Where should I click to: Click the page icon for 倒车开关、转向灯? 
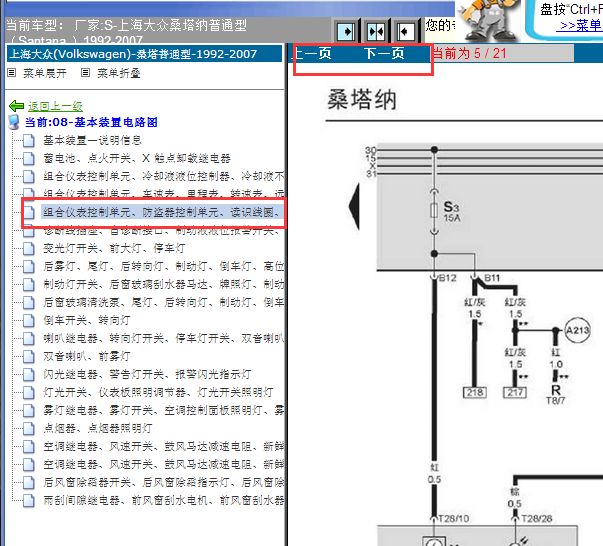[28, 321]
